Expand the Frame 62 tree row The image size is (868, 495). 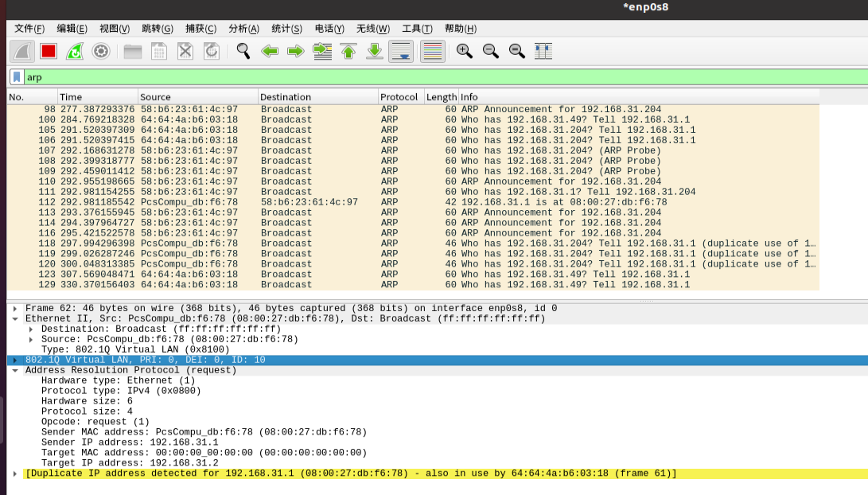[15, 309]
